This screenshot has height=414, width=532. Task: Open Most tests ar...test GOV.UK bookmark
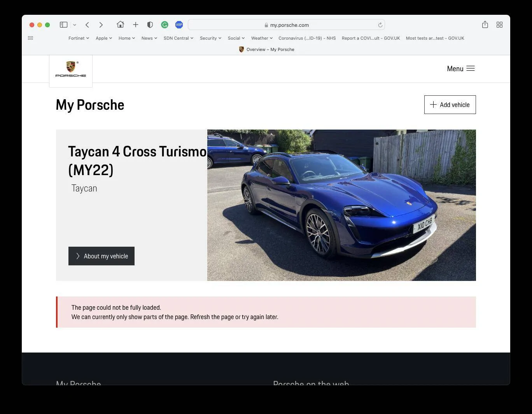coord(435,38)
